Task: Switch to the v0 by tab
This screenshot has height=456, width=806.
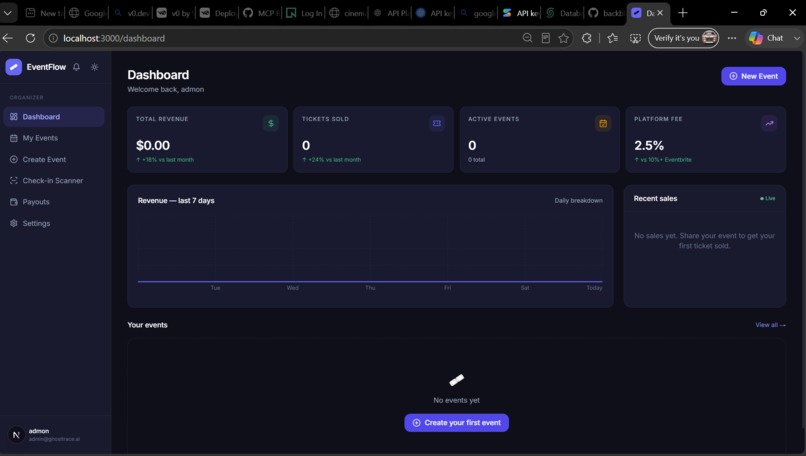Action: 176,13
